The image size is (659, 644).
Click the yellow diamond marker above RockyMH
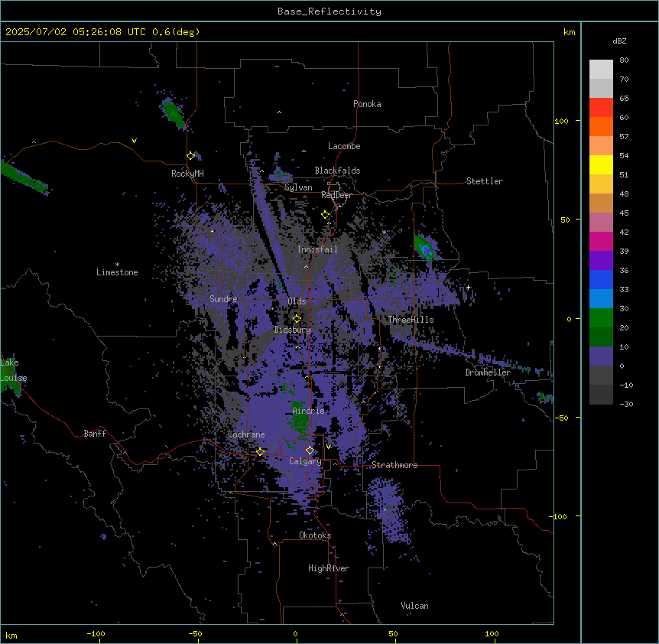pos(191,156)
